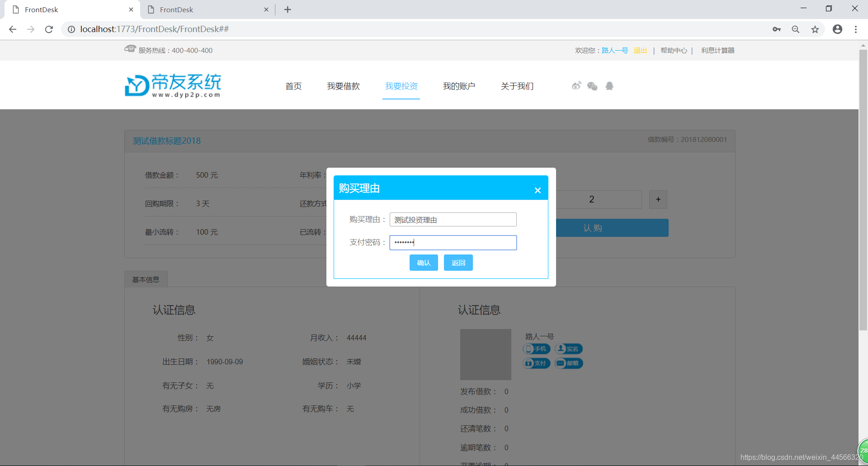Click the 支付 verification badge
868x466 pixels.
point(536,363)
